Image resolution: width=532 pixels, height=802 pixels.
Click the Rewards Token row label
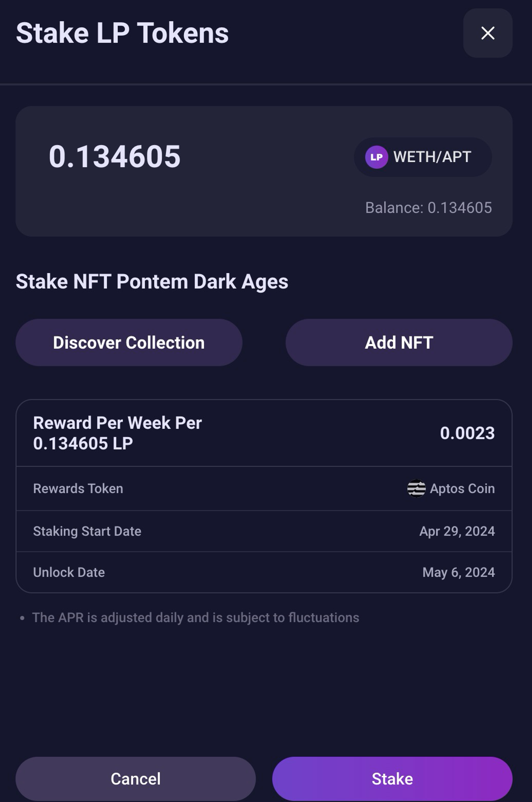pos(78,489)
